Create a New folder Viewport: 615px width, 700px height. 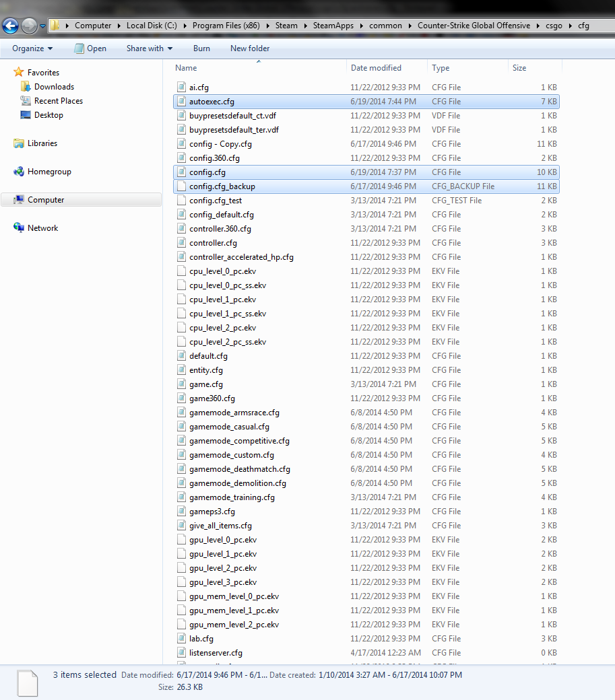point(250,48)
